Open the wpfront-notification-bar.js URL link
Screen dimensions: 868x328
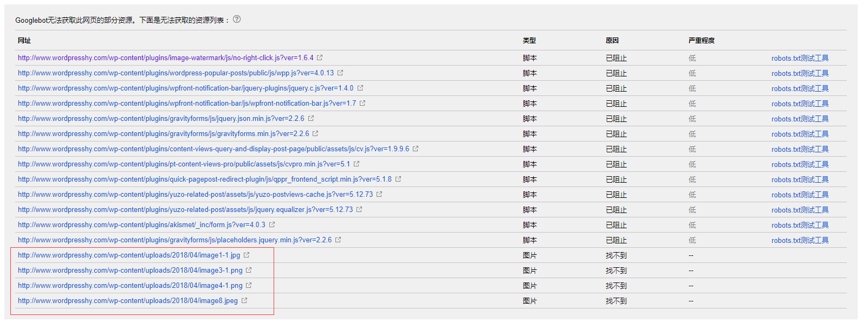click(x=186, y=104)
